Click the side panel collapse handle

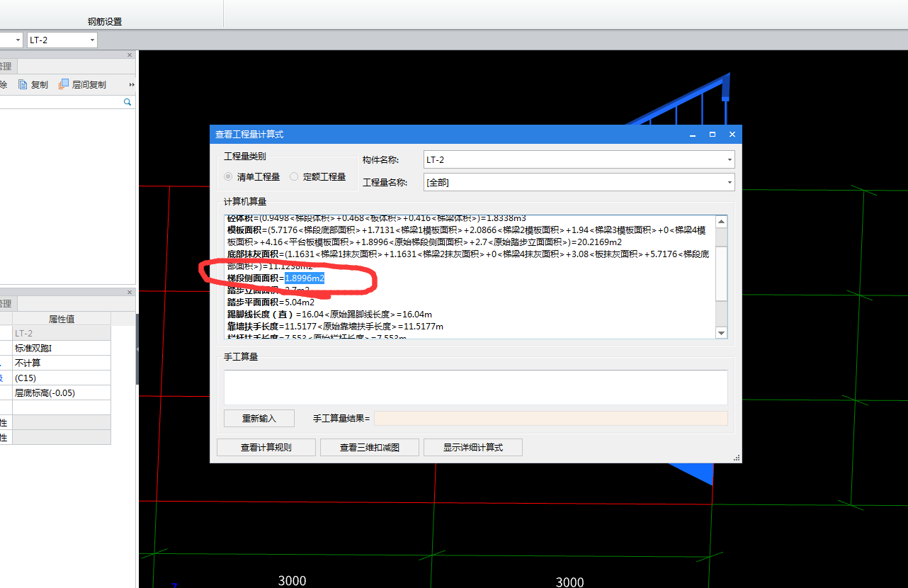click(137, 349)
